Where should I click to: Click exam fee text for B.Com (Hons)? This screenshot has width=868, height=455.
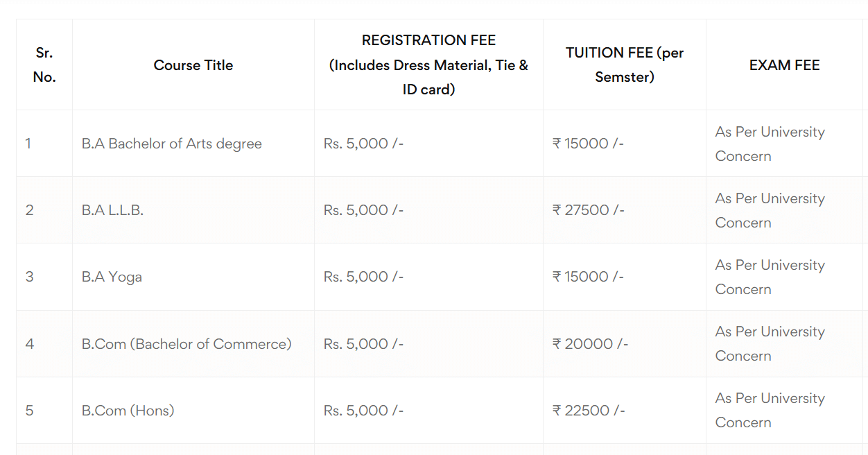pyautogui.click(x=770, y=410)
